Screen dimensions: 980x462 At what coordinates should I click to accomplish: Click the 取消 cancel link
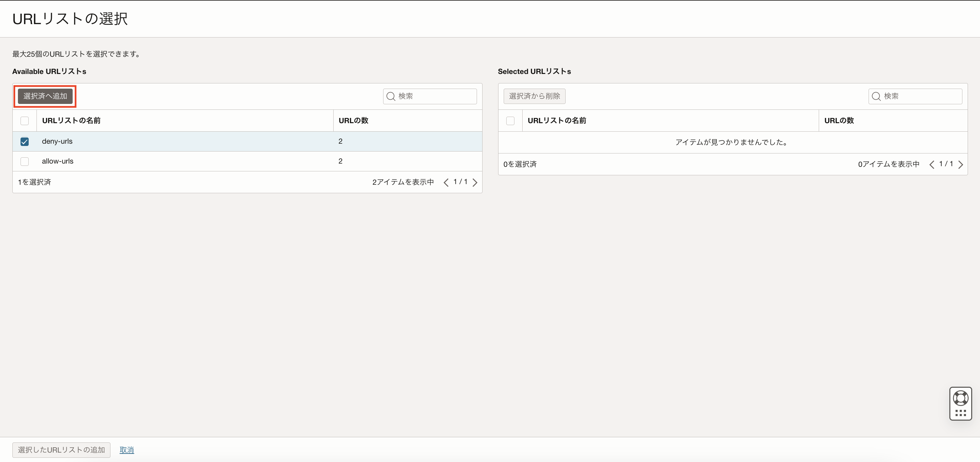127,450
